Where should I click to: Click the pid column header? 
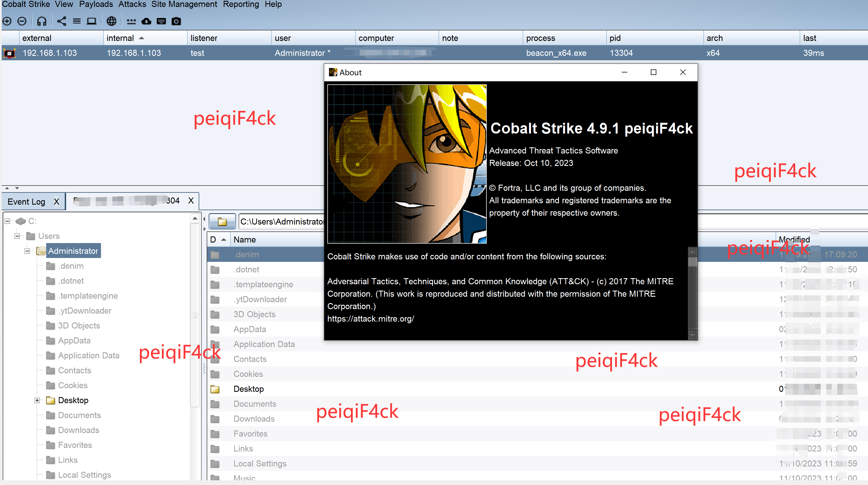pyautogui.click(x=655, y=38)
